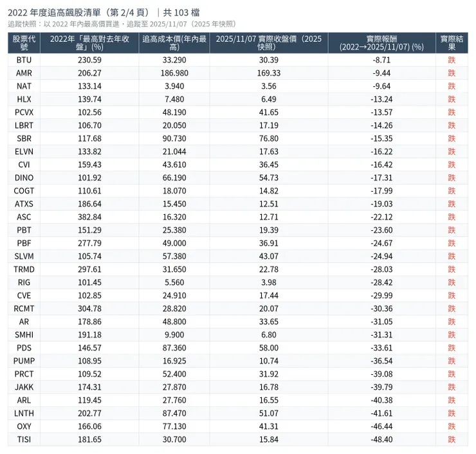Select ticker JAKK
This screenshot has width=476, height=454.
[24, 387]
